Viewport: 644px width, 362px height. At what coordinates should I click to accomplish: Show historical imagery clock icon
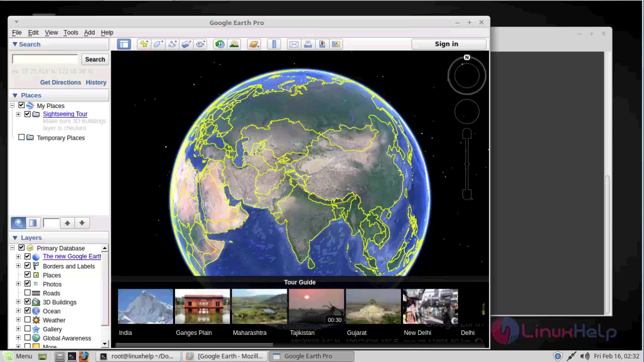pos(220,44)
